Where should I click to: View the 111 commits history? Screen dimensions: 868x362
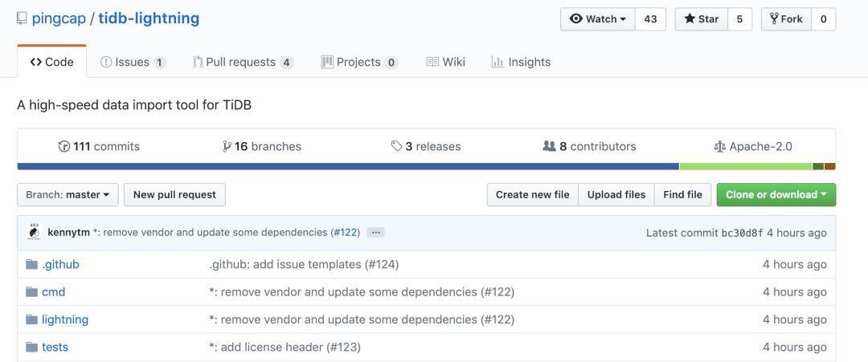(99, 146)
